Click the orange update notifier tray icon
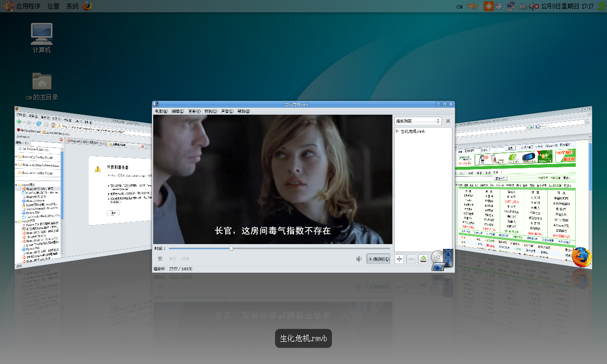This screenshot has width=607, height=364. [x=488, y=6]
